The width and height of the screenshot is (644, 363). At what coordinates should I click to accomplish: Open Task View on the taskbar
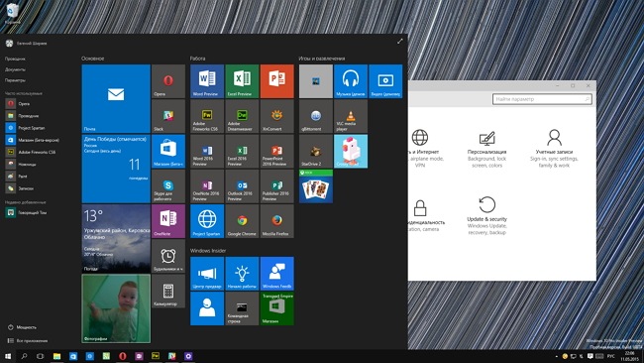pos(41,356)
